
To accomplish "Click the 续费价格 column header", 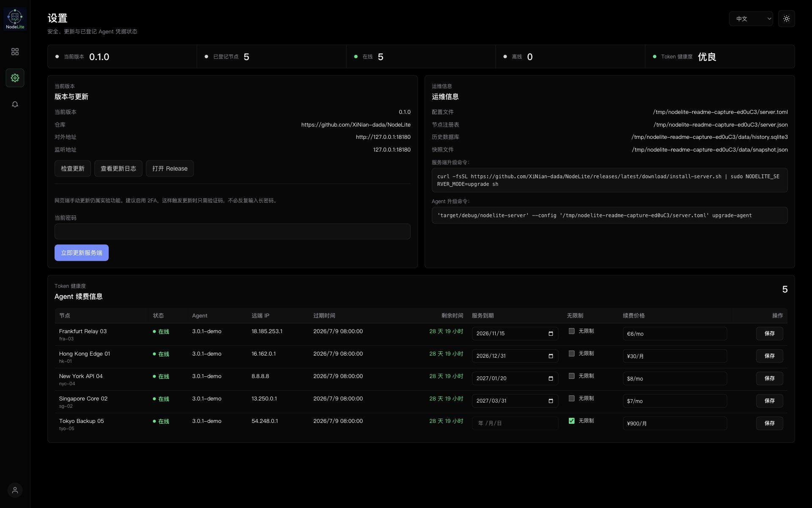I will click(634, 316).
